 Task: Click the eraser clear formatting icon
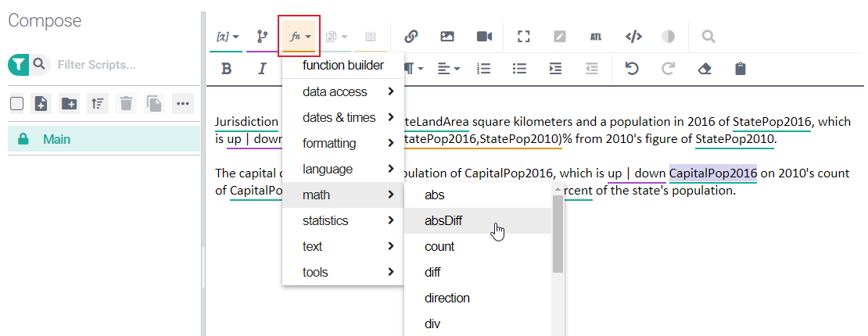point(704,69)
